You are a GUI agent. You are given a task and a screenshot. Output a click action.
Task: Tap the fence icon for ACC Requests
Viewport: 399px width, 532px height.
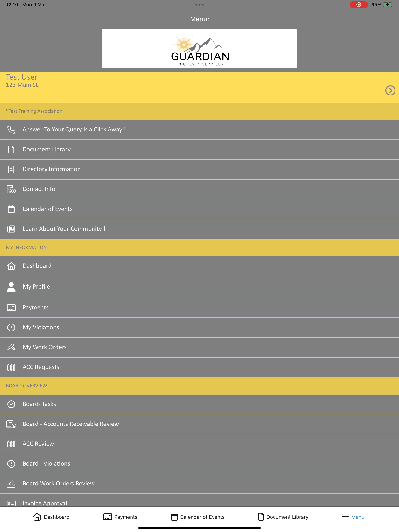(x=11, y=367)
